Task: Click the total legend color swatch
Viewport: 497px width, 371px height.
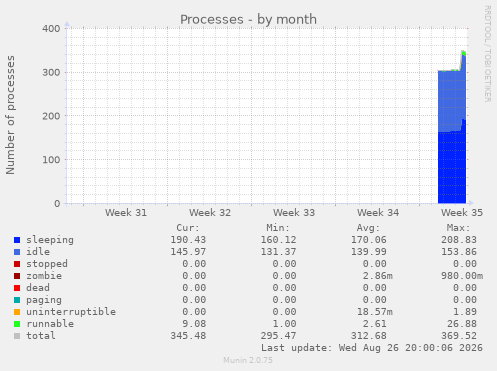Action: point(17,336)
